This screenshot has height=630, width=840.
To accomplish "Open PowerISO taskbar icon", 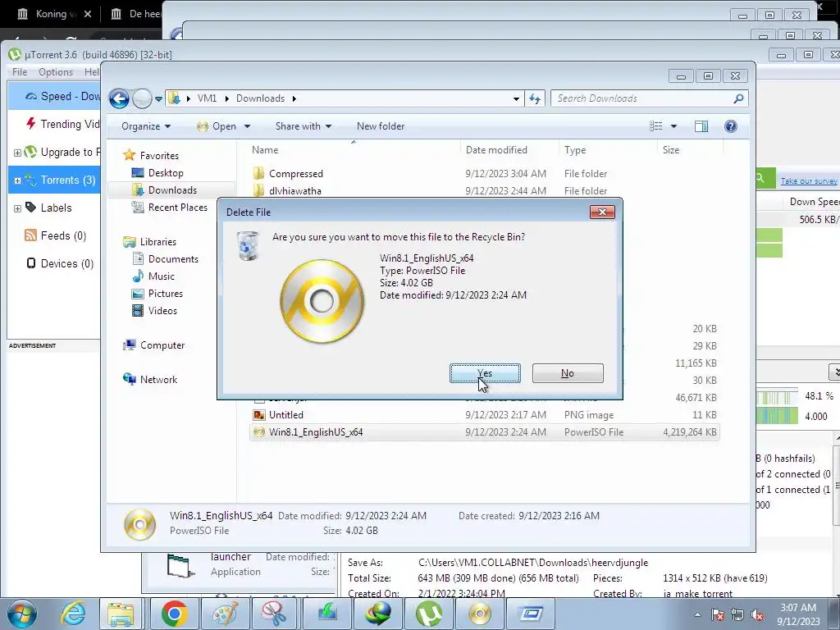I will coord(479,614).
